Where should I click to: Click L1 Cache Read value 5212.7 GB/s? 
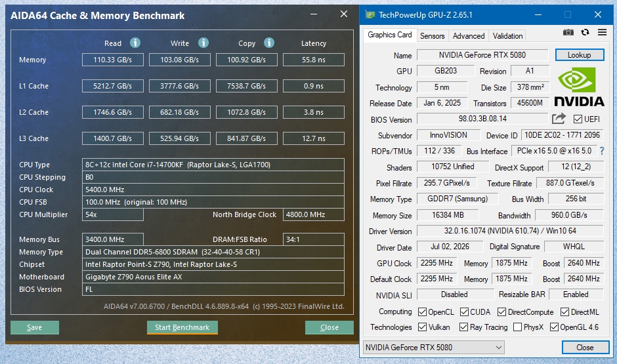[112, 86]
